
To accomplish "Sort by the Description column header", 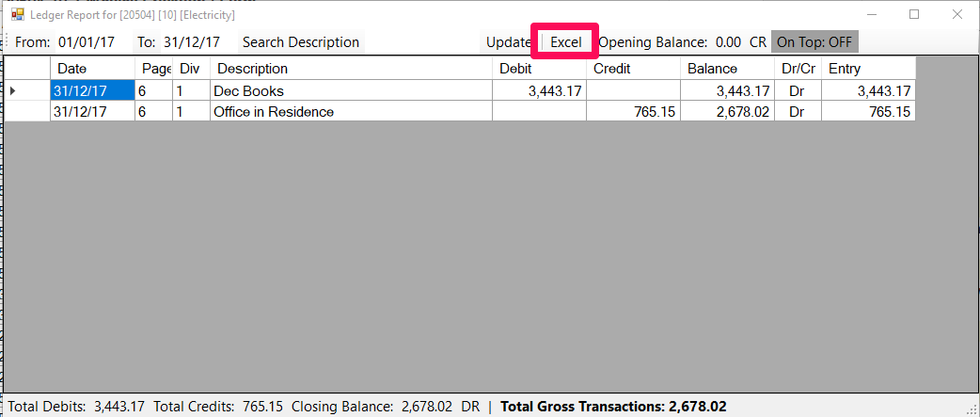I will tap(351, 69).
